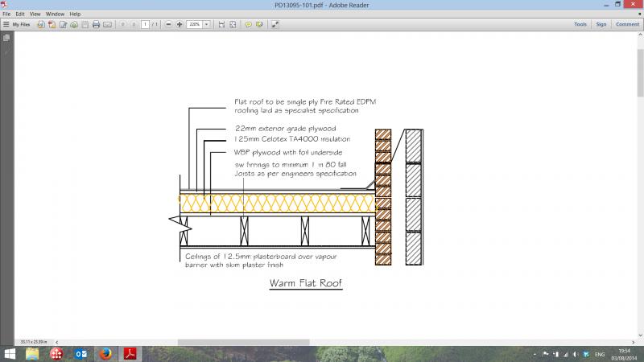Click the Send email envelope icon
The width and height of the screenshot is (644, 362).
pyautogui.click(x=107, y=25)
